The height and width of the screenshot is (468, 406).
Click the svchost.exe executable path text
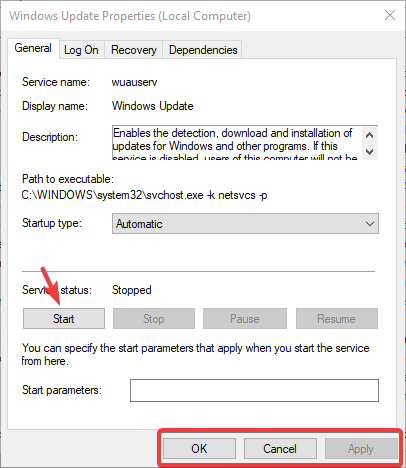coord(144,195)
